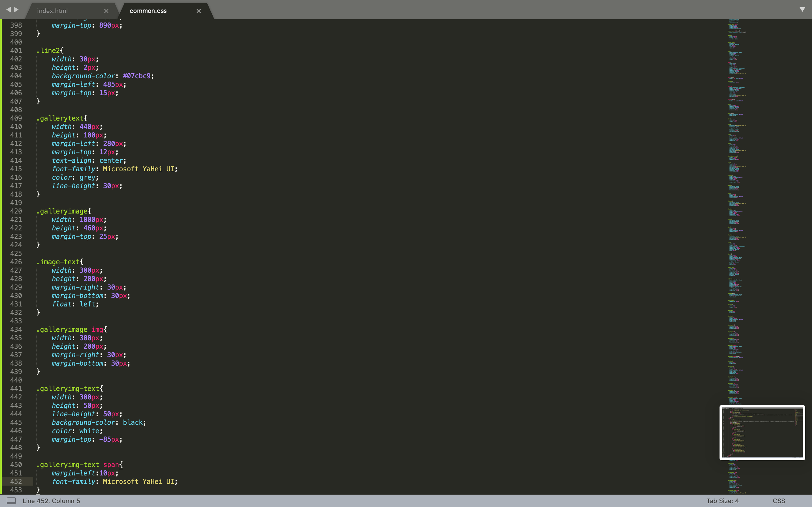Click the minimap viewport highlight box
The height and width of the screenshot is (507, 812).
click(x=762, y=433)
